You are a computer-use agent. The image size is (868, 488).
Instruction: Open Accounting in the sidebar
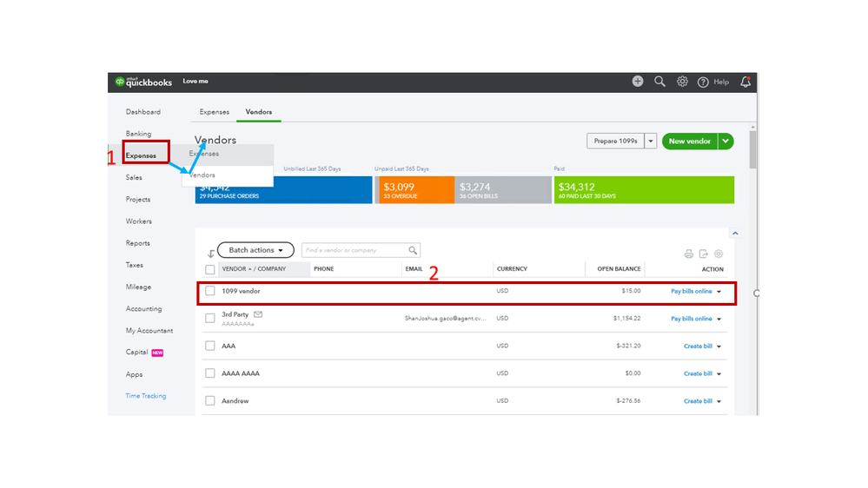(144, 309)
